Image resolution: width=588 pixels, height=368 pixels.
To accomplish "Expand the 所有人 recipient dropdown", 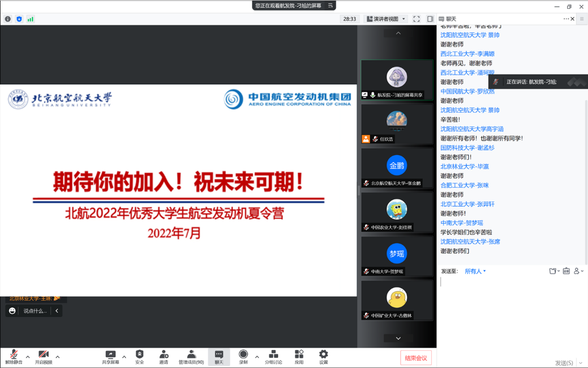I will click(475, 271).
